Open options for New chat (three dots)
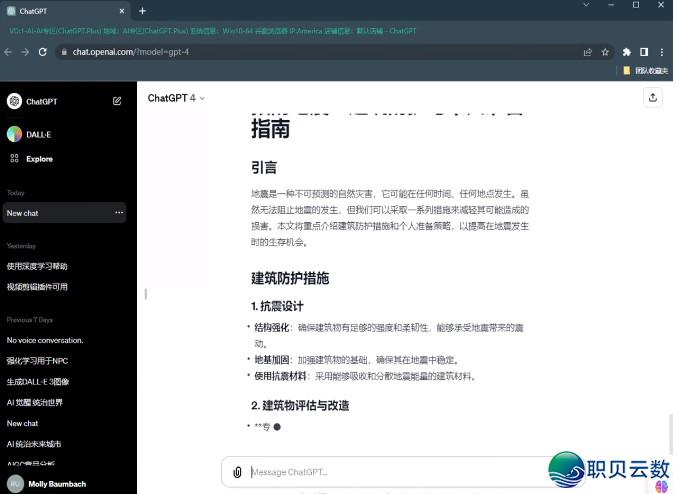 119,213
